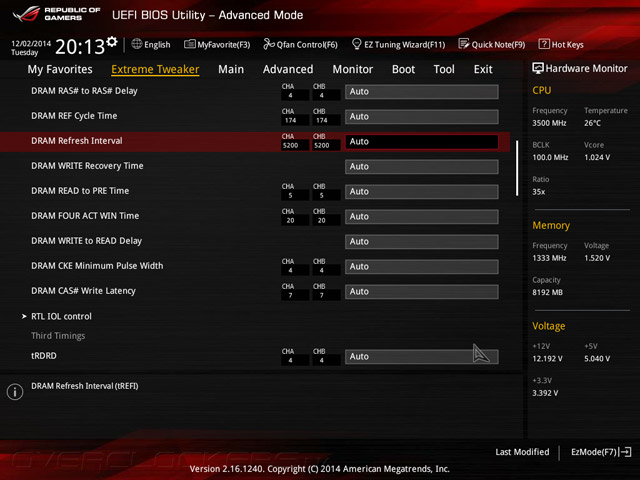Image resolution: width=640 pixels, height=480 pixels.
Task: Click DRAM Refresh Interval Auto field
Action: [422, 142]
